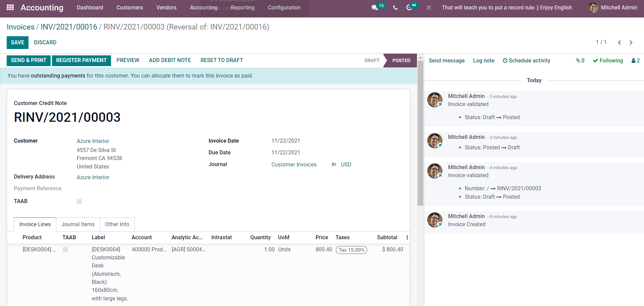
Task: Open optional columns menu in invoice lines
Action: point(407,238)
